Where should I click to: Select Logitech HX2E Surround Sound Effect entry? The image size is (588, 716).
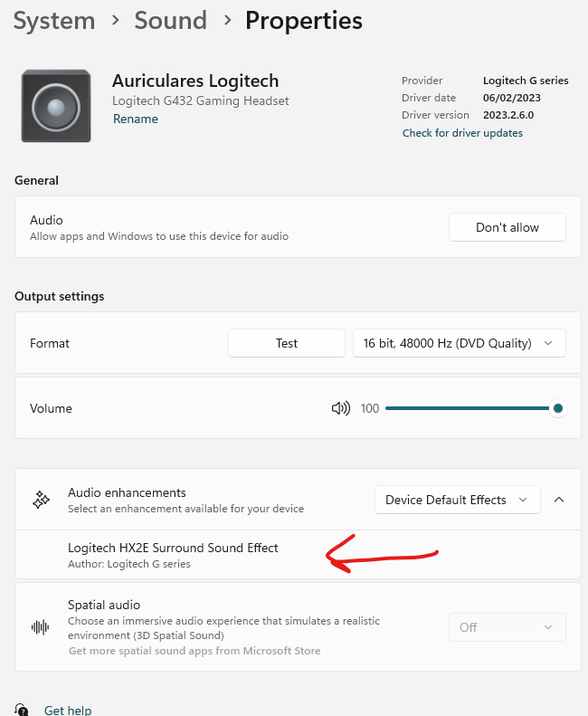point(173,548)
